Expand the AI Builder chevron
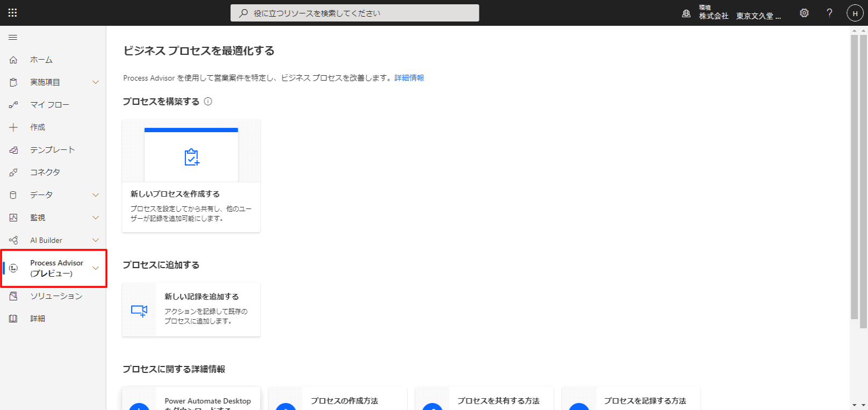This screenshot has height=410, width=868. tap(96, 240)
